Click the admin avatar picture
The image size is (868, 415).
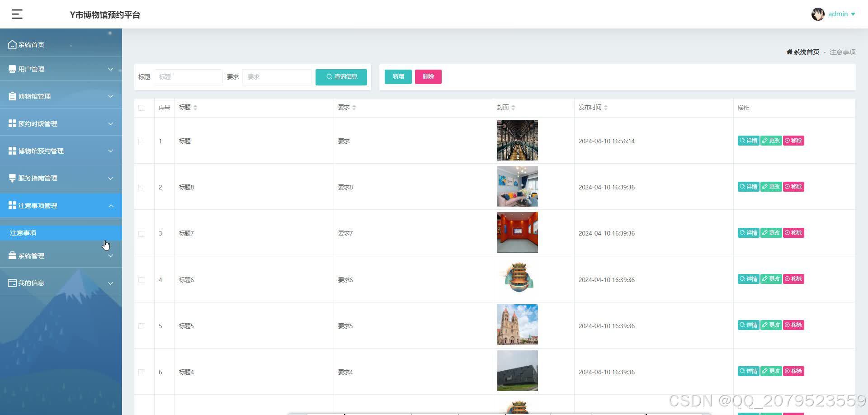tap(818, 14)
